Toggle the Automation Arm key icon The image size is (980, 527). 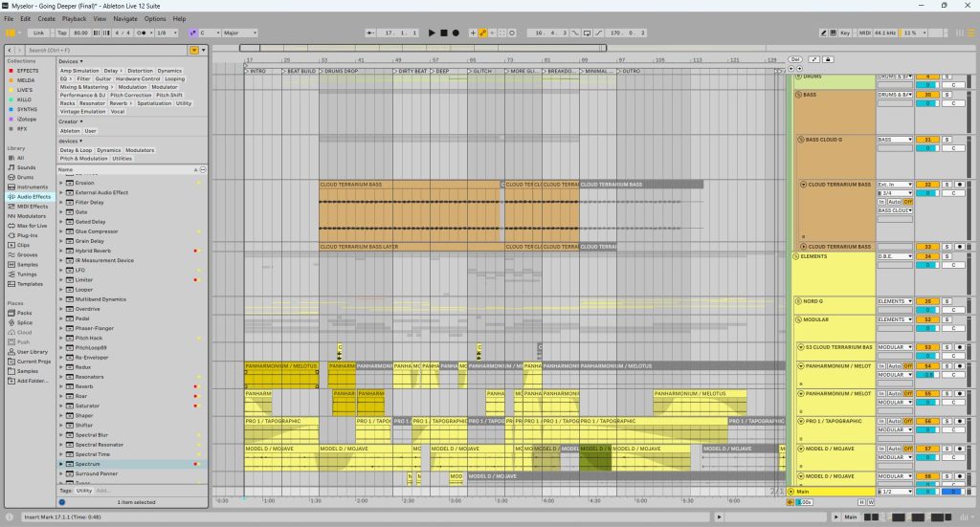click(x=482, y=33)
